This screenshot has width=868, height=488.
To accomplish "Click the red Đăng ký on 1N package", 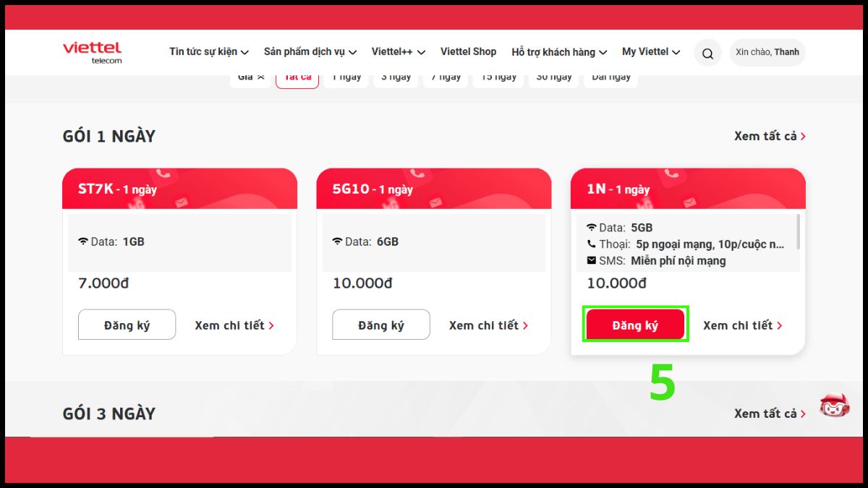I will (x=635, y=325).
